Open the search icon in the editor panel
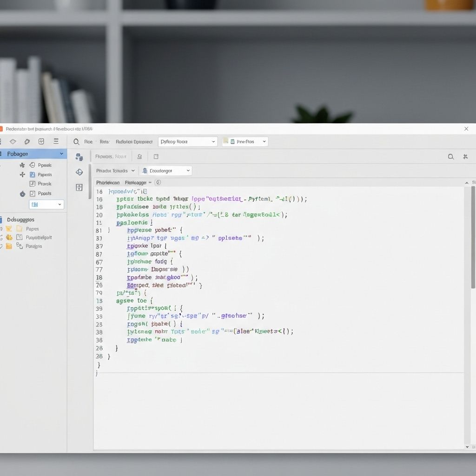The width and height of the screenshot is (476, 476). coord(450,157)
